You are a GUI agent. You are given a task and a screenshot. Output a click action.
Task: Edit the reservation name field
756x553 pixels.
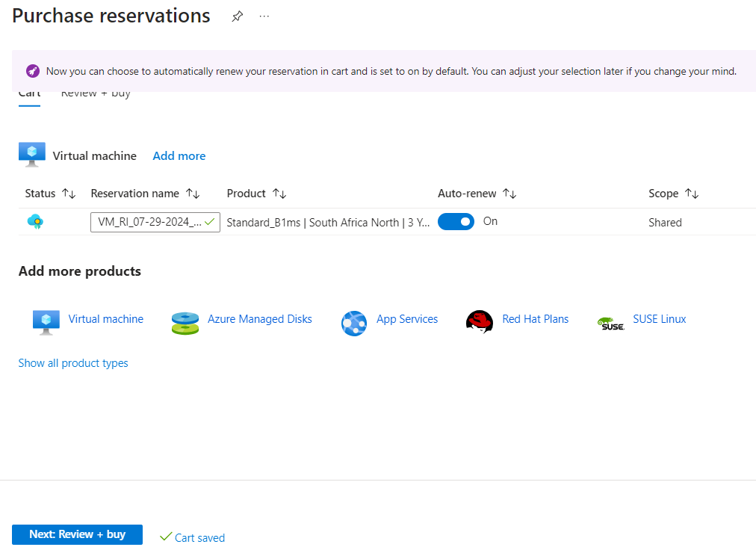(x=149, y=222)
